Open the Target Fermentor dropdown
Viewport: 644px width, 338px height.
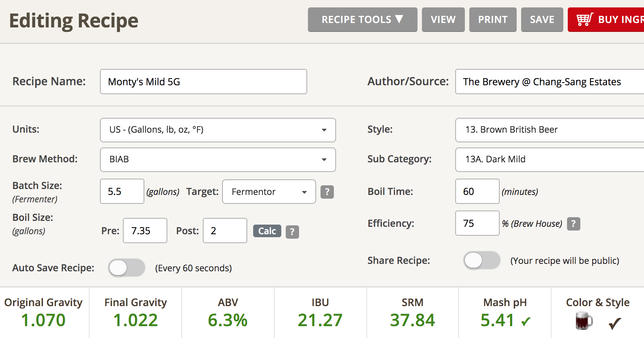(269, 192)
